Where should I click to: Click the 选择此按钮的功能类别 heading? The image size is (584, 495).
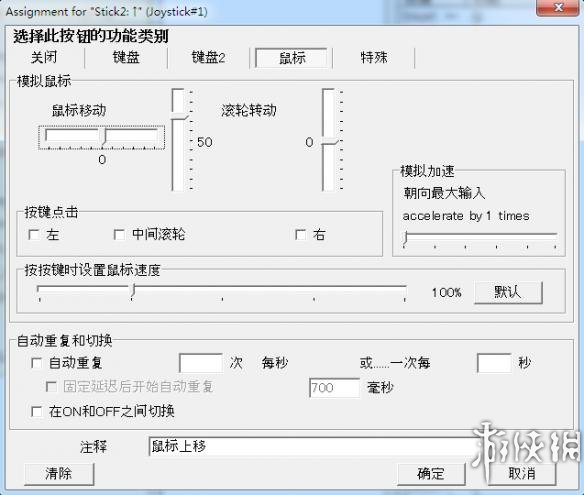pos(91,36)
